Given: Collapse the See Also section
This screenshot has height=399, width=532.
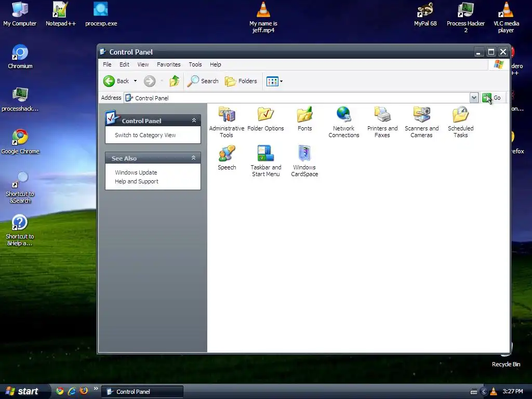Looking at the screenshot, I should (193, 158).
